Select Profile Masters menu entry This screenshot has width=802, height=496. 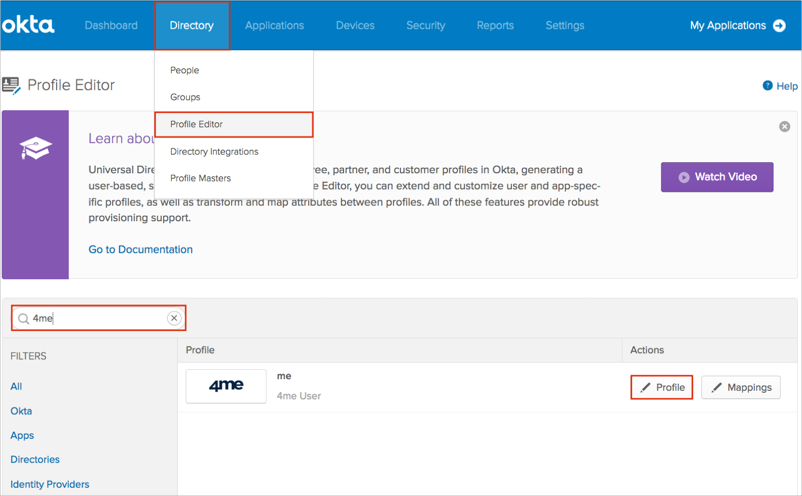(200, 178)
